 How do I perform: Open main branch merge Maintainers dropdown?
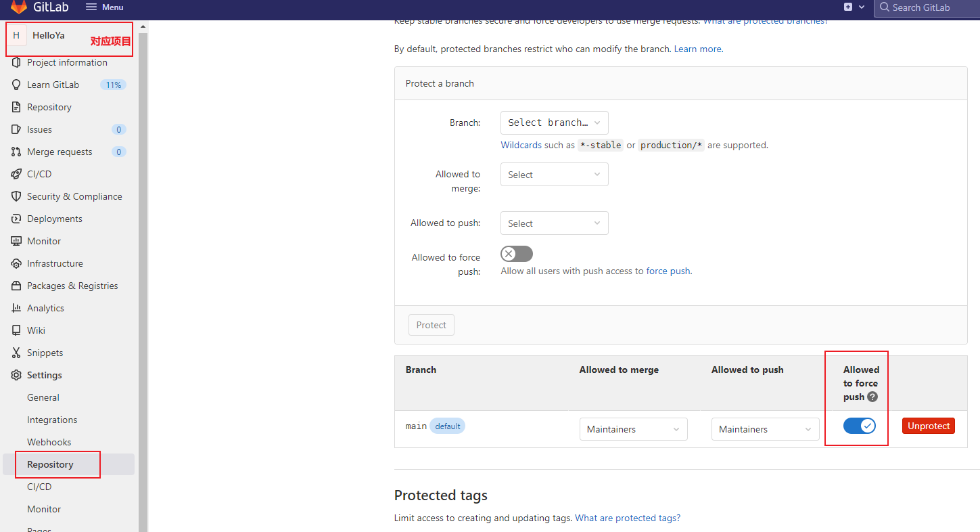coord(634,429)
